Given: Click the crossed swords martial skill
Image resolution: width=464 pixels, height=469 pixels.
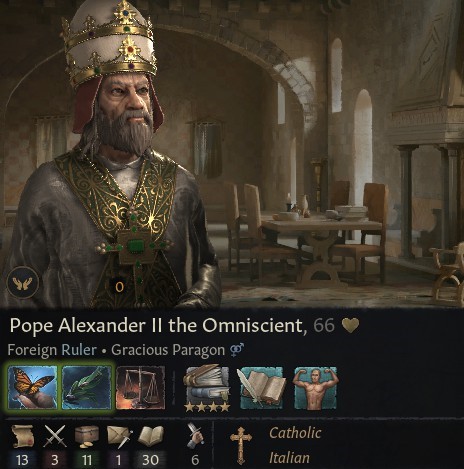Looking at the screenshot, I should [x=55, y=436].
